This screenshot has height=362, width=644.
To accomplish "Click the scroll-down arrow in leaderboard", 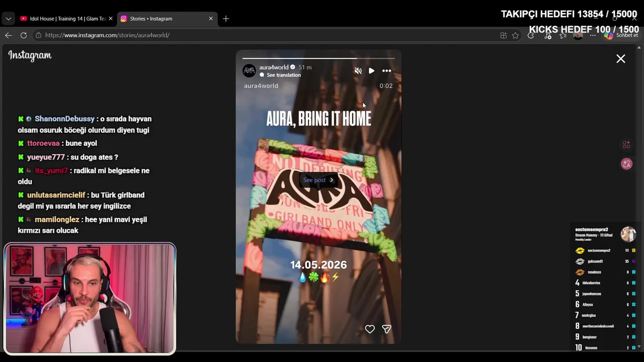I will coord(640,346).
